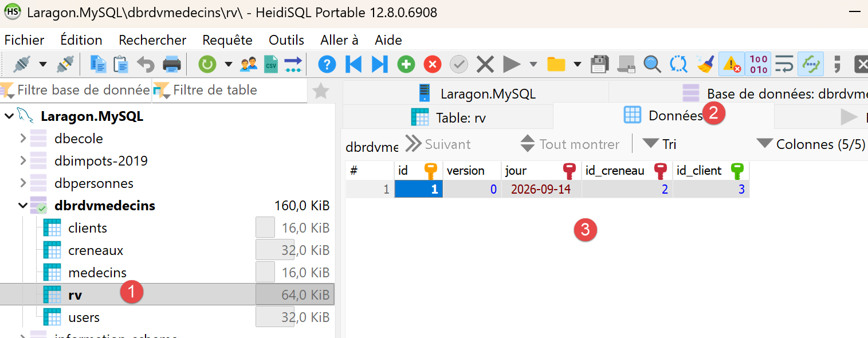868x338 pixels.
Task: Open the Fichier menu
Action: click(x=24, y=40)
